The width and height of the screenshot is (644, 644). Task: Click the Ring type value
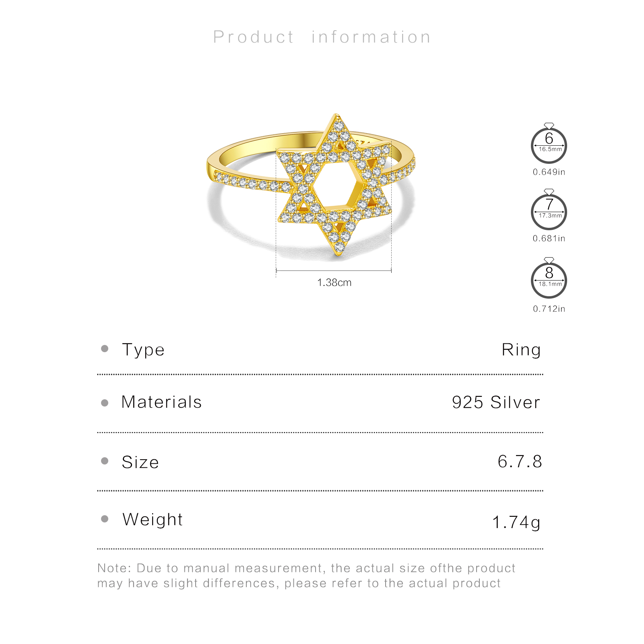click(x=521, y=350)
